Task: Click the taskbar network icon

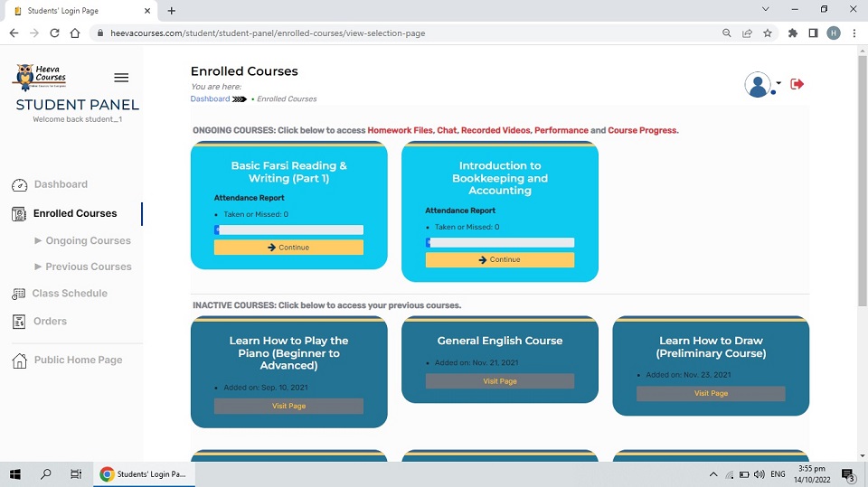Action: [730, 474]
